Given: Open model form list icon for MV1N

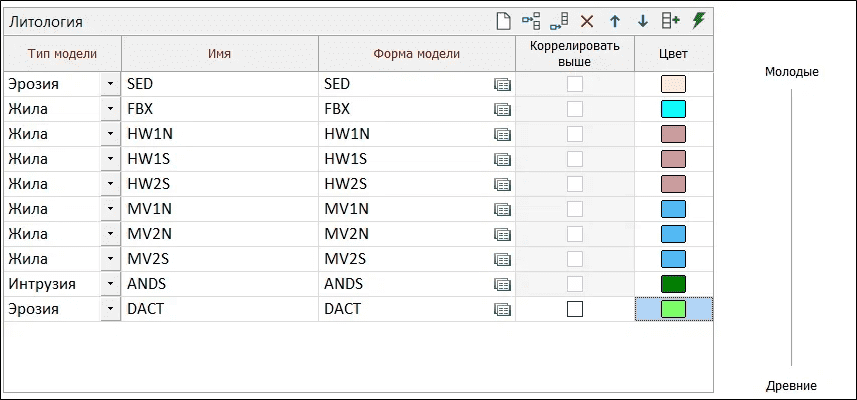Looking at the screenshot, I should point(502,209).
